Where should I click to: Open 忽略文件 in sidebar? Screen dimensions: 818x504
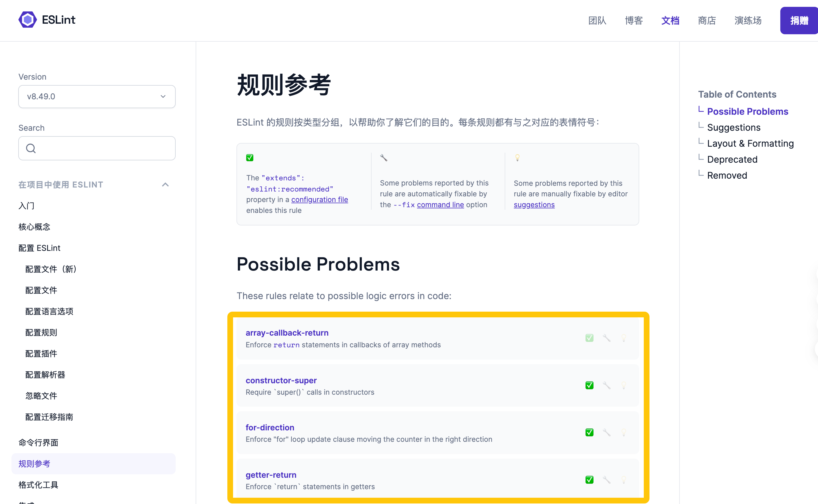tap(41, 396)
